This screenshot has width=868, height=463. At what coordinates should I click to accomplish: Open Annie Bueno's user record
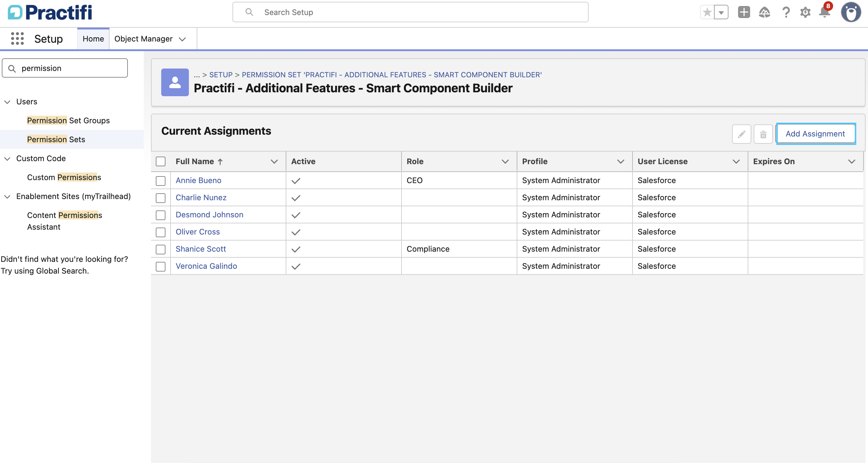[199, 180]
